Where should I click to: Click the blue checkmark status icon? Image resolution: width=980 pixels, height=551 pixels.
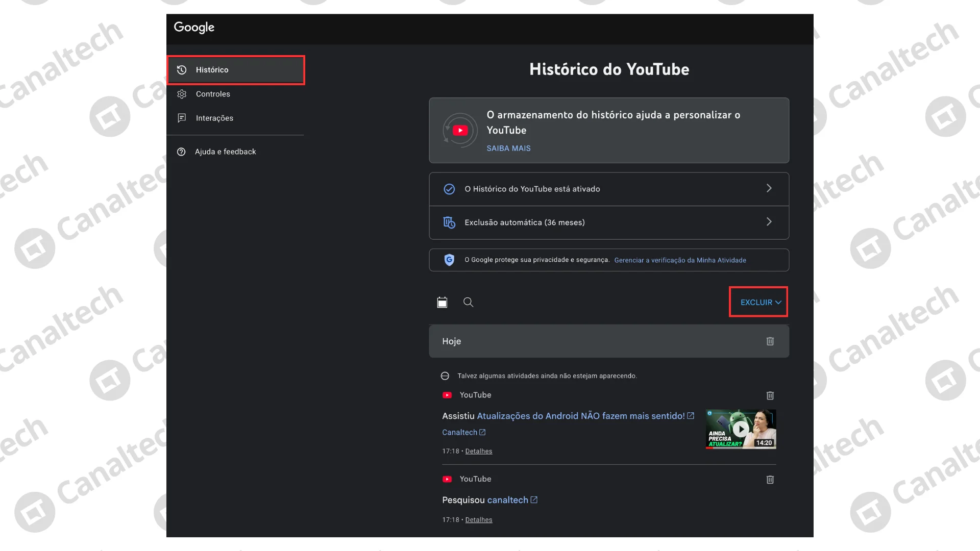pyautogui.click(x=449, y=189)
